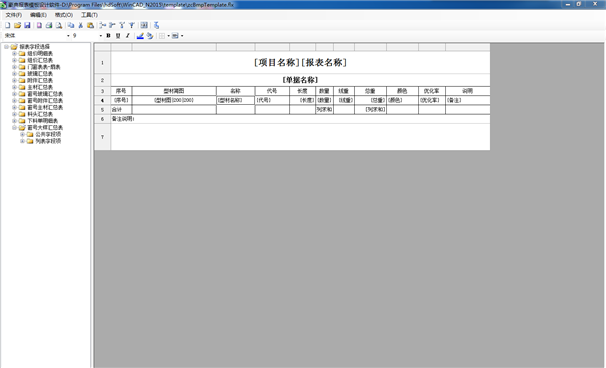Click the New document toolbar icon
Image resolution: width=606 pixels, height=368 pixels.
pos(7,25)
